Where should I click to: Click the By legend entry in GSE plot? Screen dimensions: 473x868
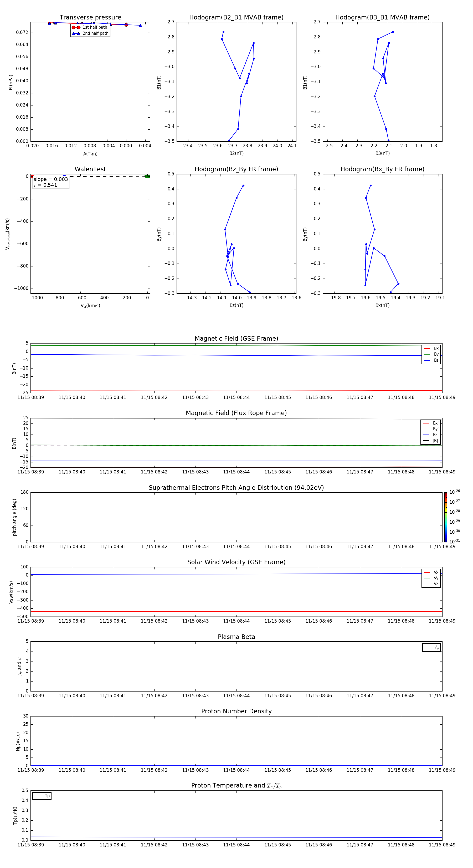point(431,354)
